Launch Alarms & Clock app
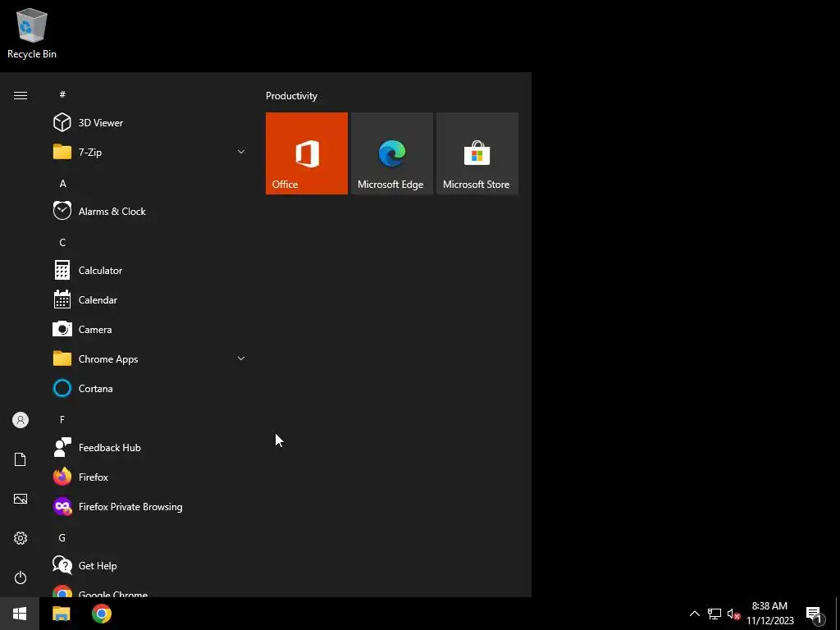 (149, 211)
